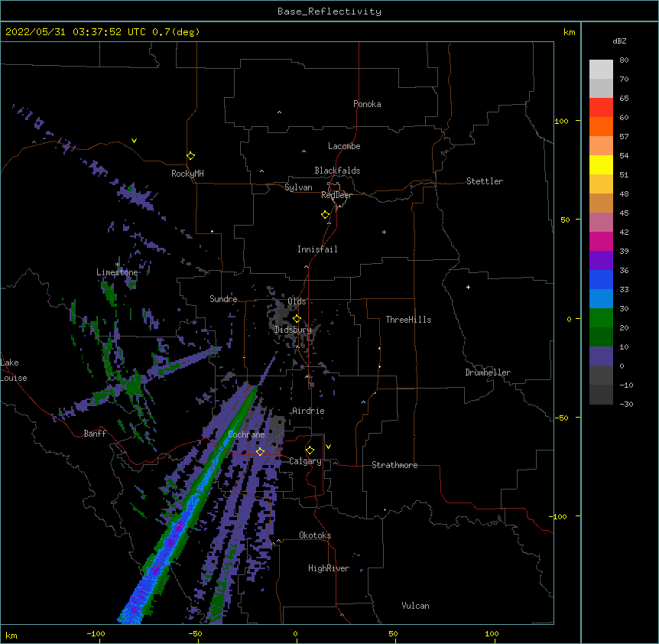Click the Okotoks town label
Screen dimensions: 659x644
(315, 535)
